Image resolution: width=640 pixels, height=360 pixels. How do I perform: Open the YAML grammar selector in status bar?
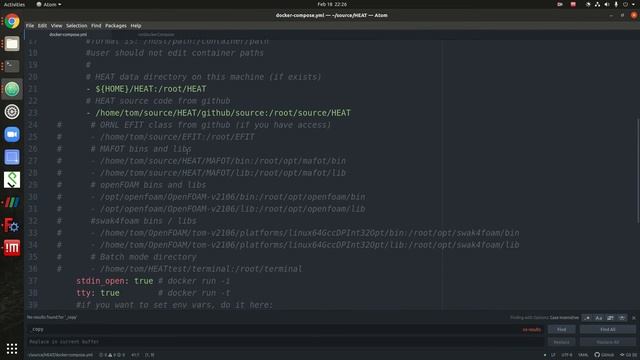(x=583, y=355)
